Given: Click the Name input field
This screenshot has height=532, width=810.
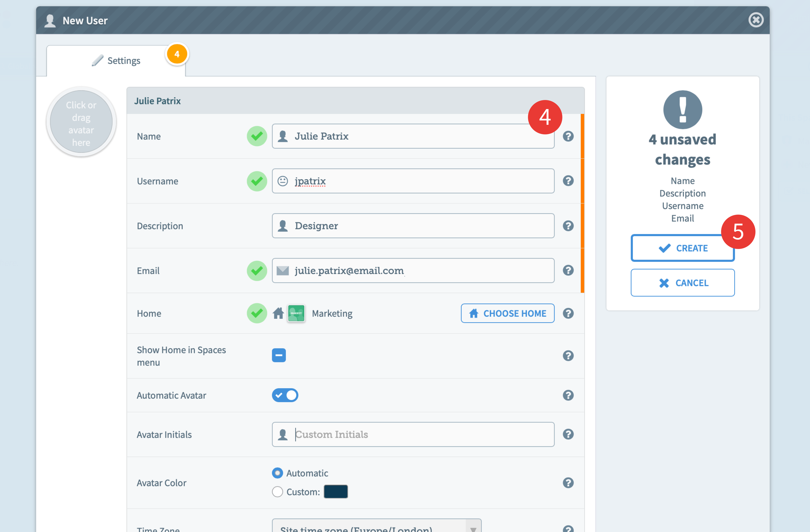Looking at the screenshot, I should click(x=413, y=136).
